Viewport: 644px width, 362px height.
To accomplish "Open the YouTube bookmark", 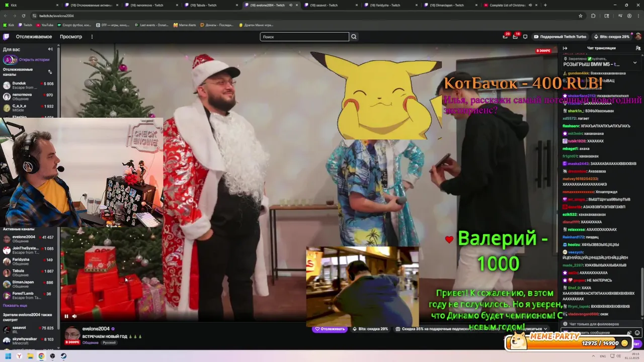I will (x=45, y=25).
